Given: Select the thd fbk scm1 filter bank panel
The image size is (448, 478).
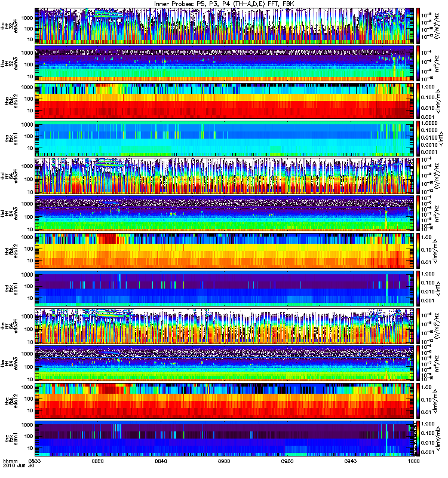Looking at the screenshot, I should coord(224,289).
